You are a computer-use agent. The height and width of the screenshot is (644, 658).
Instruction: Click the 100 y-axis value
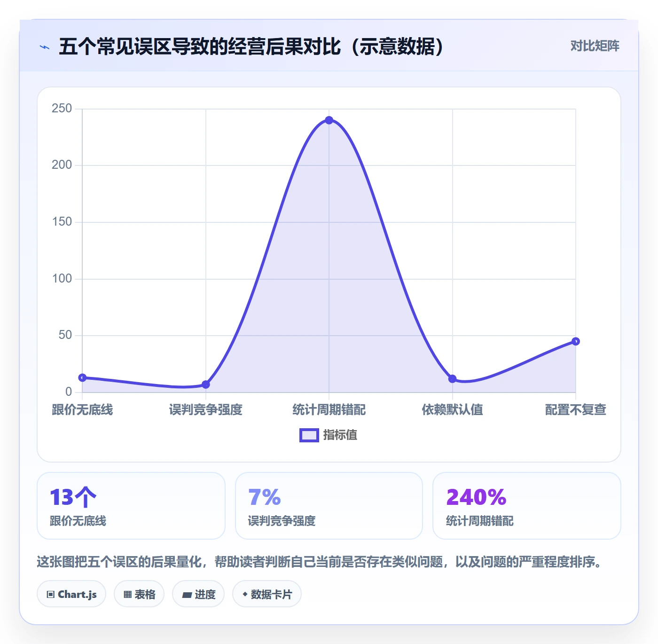click(62, 279)
